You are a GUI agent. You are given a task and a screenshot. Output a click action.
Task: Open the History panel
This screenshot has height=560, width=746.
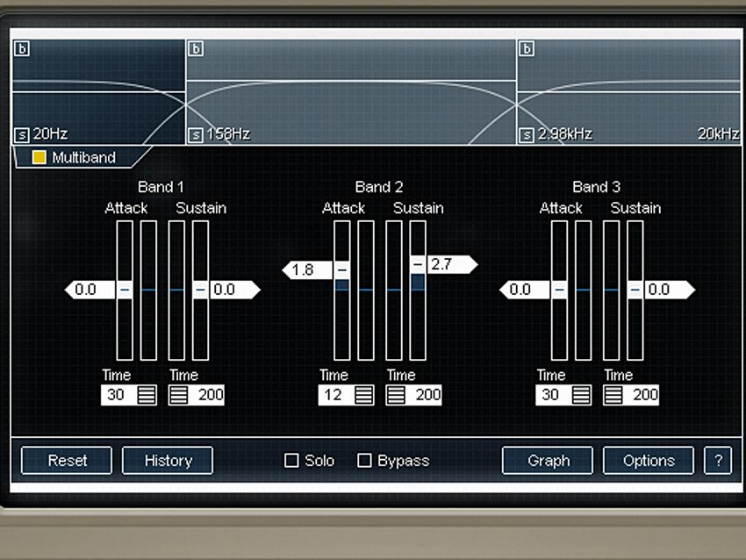[167, 460]
